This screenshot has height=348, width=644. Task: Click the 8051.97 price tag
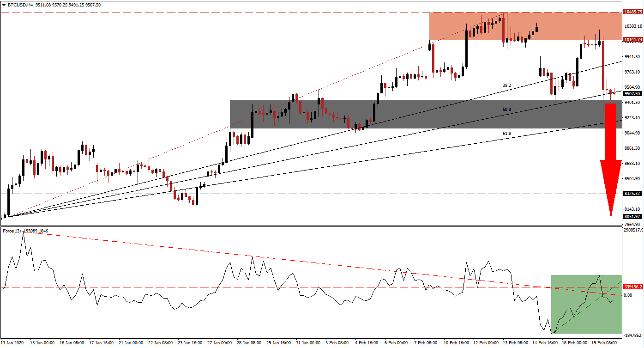click(x=632, y=216)
